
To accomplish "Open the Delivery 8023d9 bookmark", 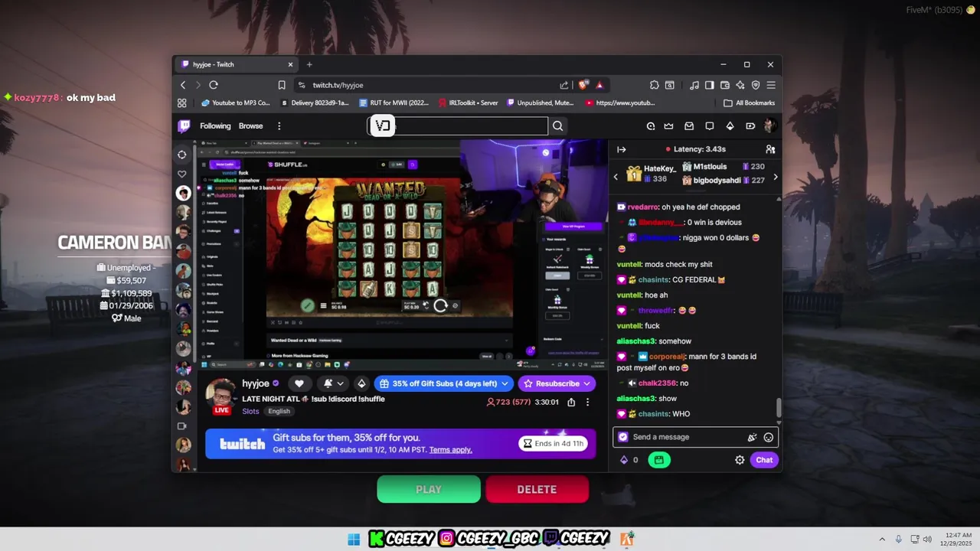I will 315,103.
